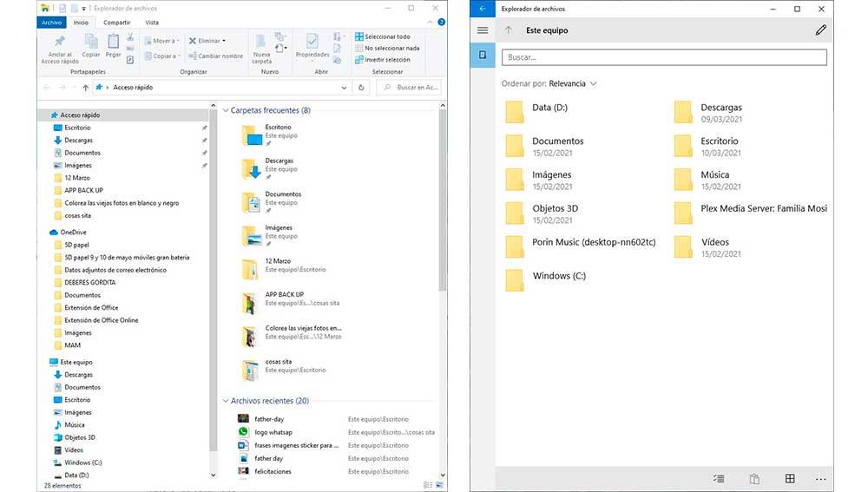
Task: Click the pencil edit icon beside Este equipo
Action: point(820,30)
